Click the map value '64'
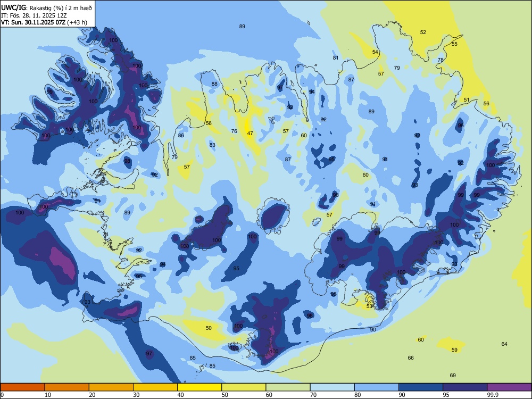The image size is (532, 399). (x=504, y=344)
